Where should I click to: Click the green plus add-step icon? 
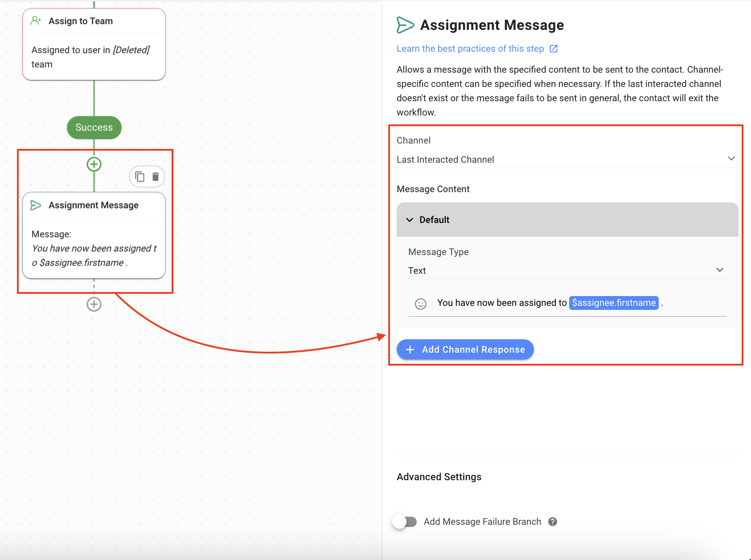94,165
